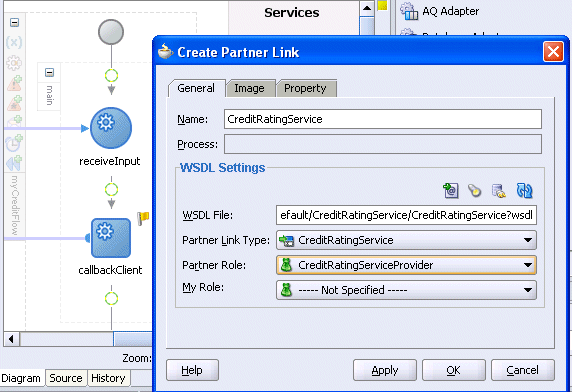The image size is (572, 392).
Task: Click the drop point circle below callbackClient
Action: coord(111,298)
